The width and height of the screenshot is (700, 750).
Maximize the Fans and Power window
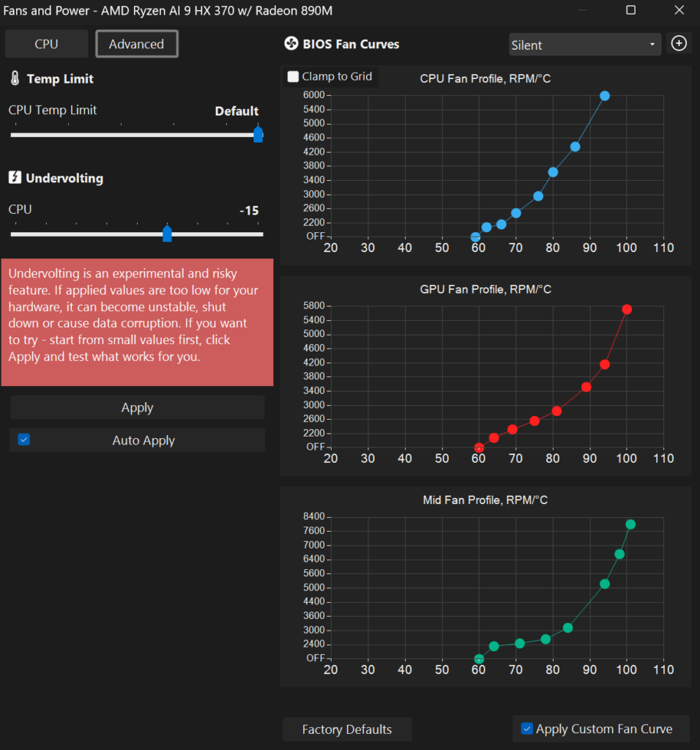coord(630,10)
